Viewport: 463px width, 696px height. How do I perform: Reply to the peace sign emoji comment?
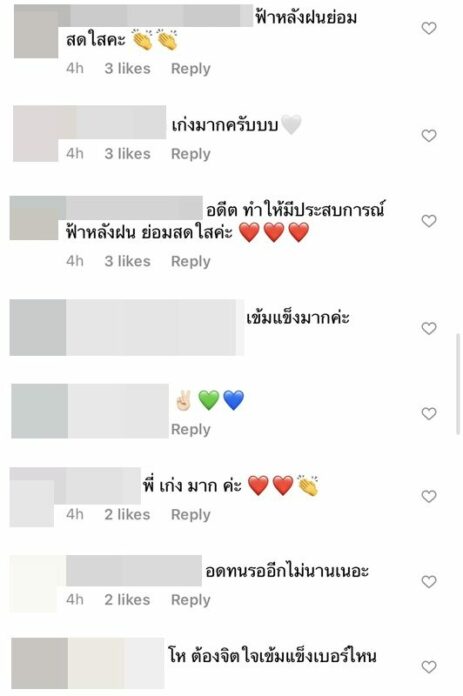[x=191, y=430]
